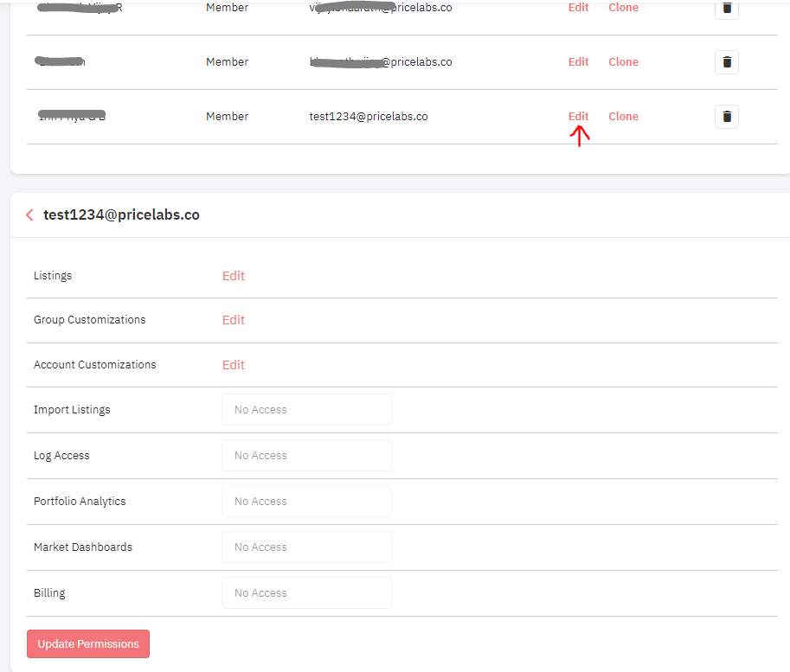Click the Update Permissions button
The width and height of the screenshot is (790, 672).
tap(88, 643)
